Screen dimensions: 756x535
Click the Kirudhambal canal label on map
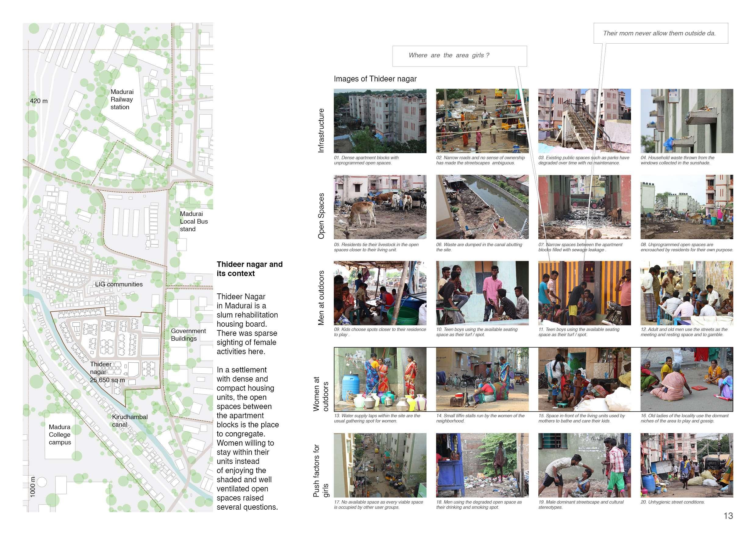tap(129, 421)
